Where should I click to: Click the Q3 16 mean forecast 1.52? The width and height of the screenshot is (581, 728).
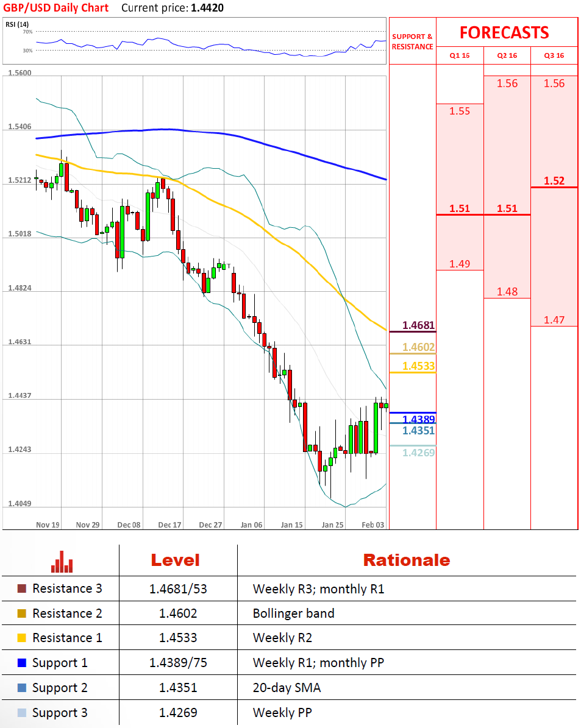[x=554, y=181]
